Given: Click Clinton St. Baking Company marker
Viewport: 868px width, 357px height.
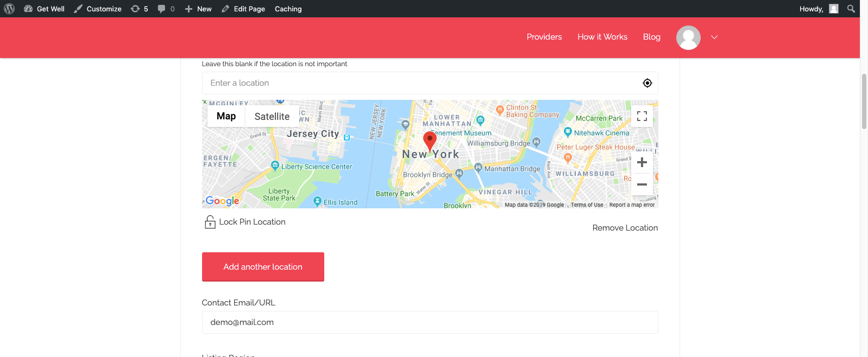Looking at the screenshot, I should (x=500, y=109).
